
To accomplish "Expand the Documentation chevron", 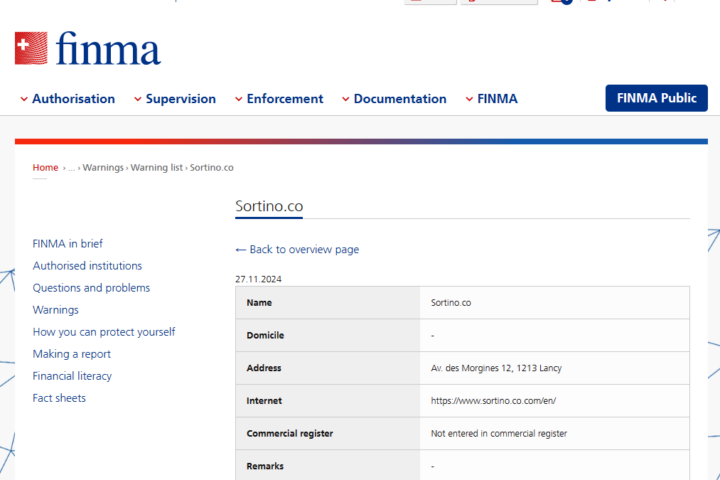I will tap(345, 99).
